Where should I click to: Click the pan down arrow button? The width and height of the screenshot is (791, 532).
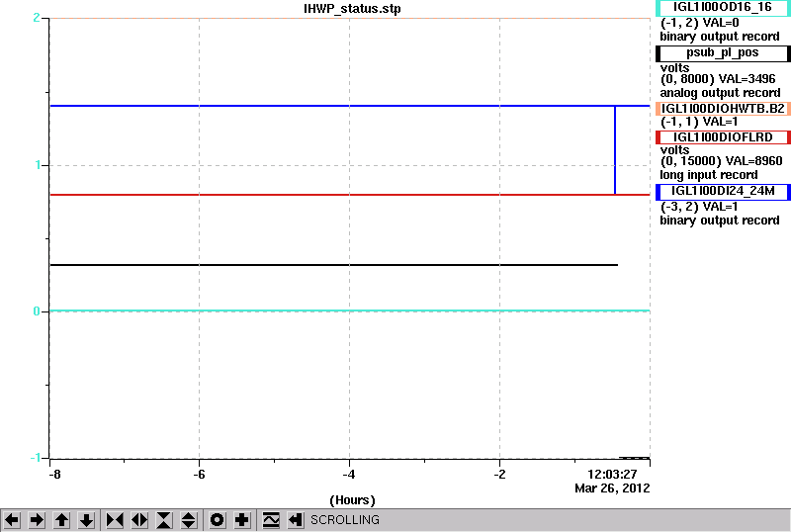86,520
